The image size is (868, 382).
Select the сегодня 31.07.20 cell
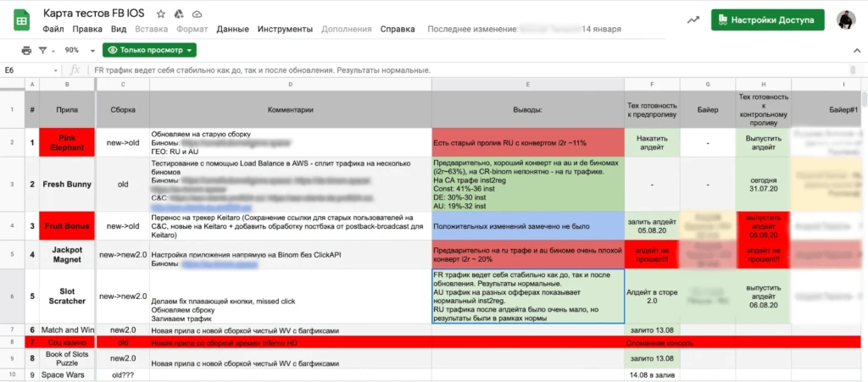(764, 184)
